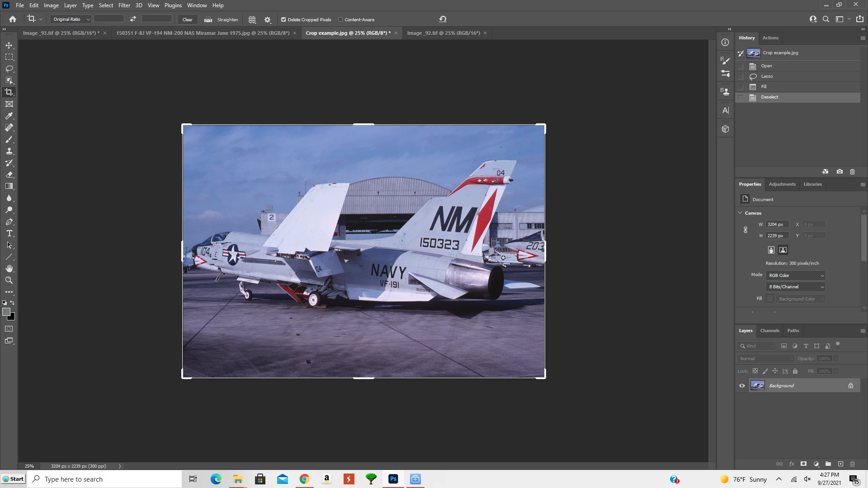Select the Eyedropper tool

pos(9,116)
